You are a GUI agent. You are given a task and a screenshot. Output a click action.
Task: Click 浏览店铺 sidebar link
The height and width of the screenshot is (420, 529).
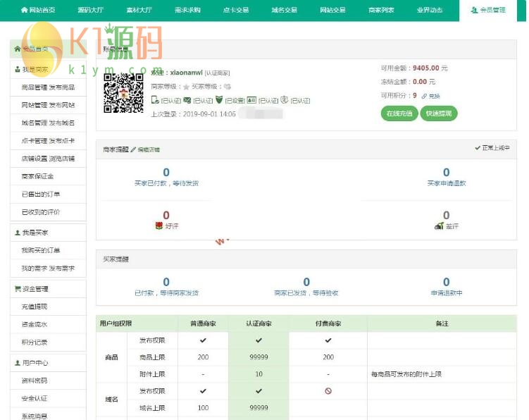click(62, 159)
